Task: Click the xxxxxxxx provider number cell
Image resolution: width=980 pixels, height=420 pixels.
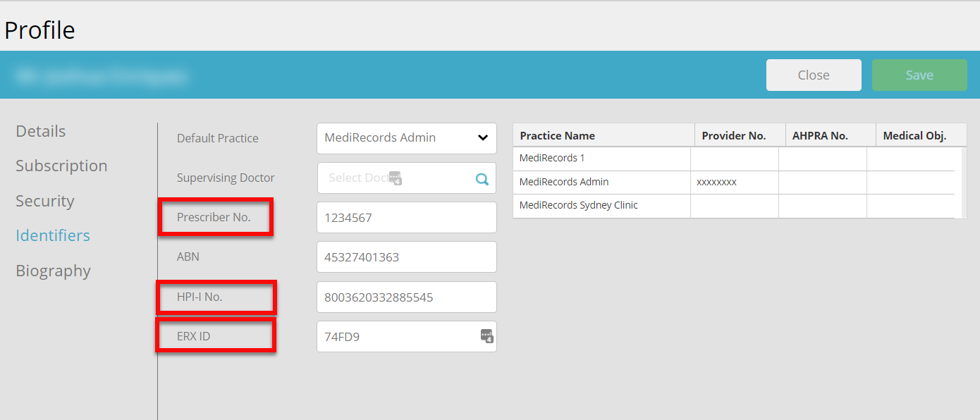Action: 735,183
